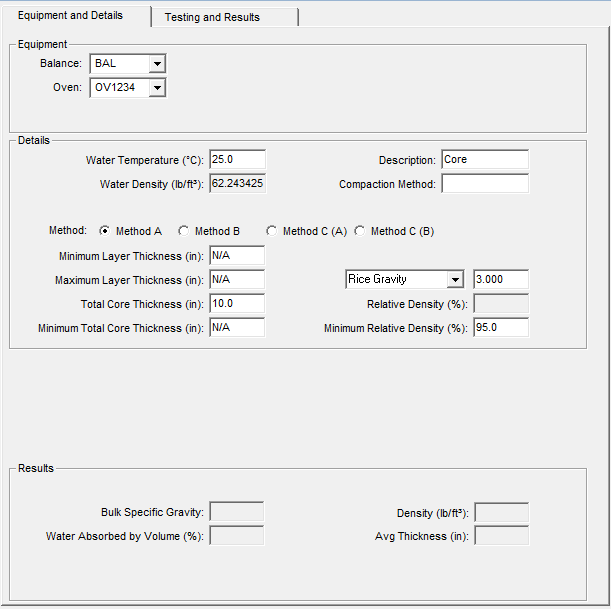
Task: Open the Rice Gravity dropdown
Action: click(x=455, y=280)
